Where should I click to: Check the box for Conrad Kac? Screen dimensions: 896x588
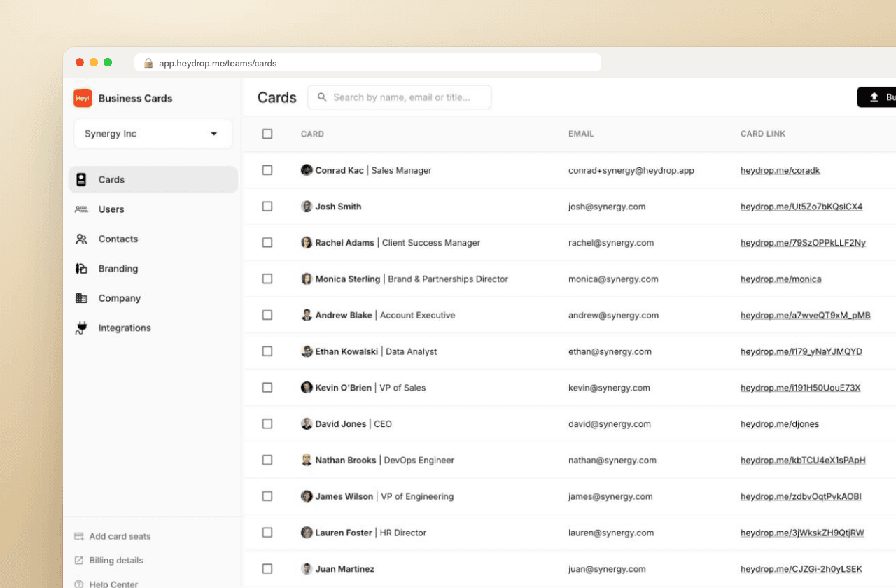click(x=267, y=170)
